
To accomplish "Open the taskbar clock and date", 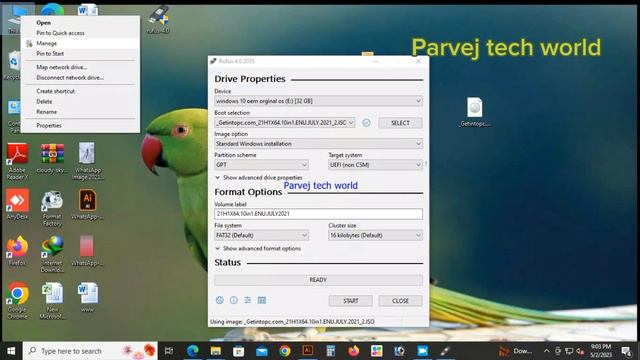I will 600,351.
